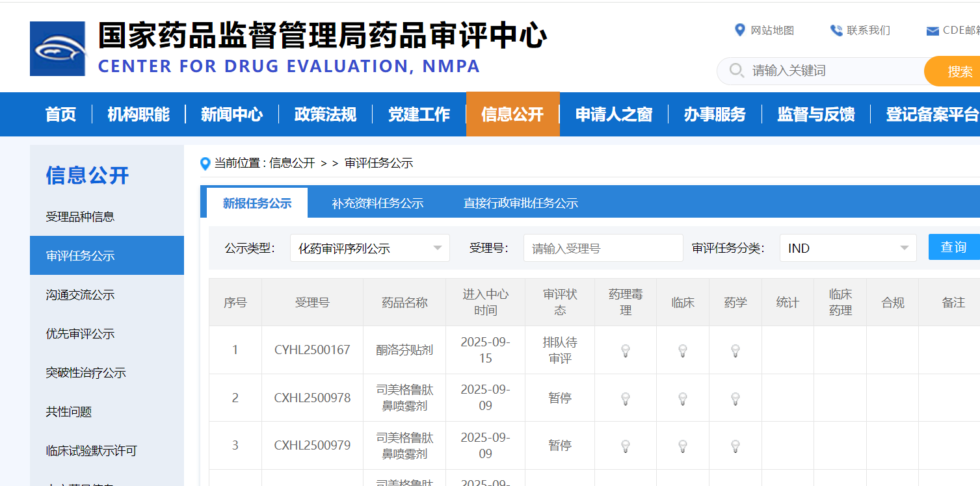The image size is (980, 486).
Task: Open 新闻中心 in the main navigation
Action: click(232, 114)
